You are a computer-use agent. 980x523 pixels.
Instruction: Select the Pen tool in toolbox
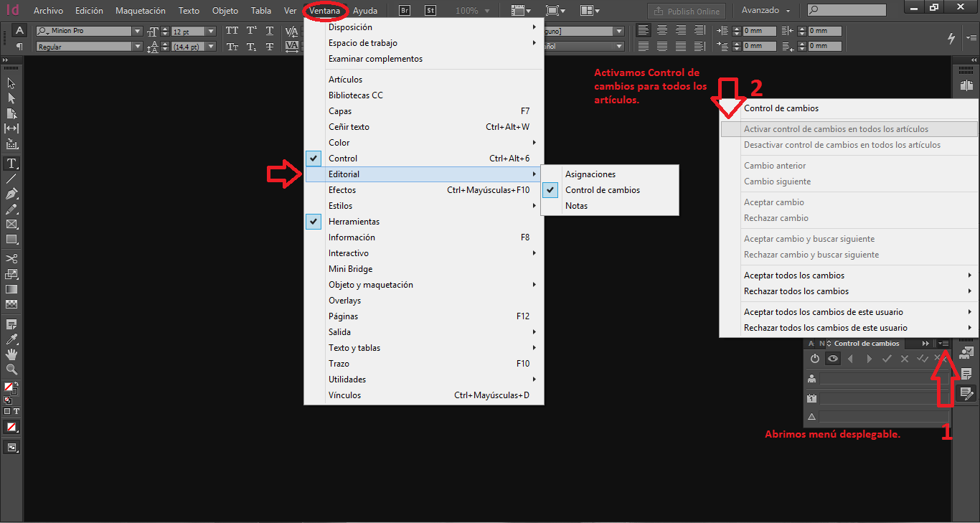point(11,194)
